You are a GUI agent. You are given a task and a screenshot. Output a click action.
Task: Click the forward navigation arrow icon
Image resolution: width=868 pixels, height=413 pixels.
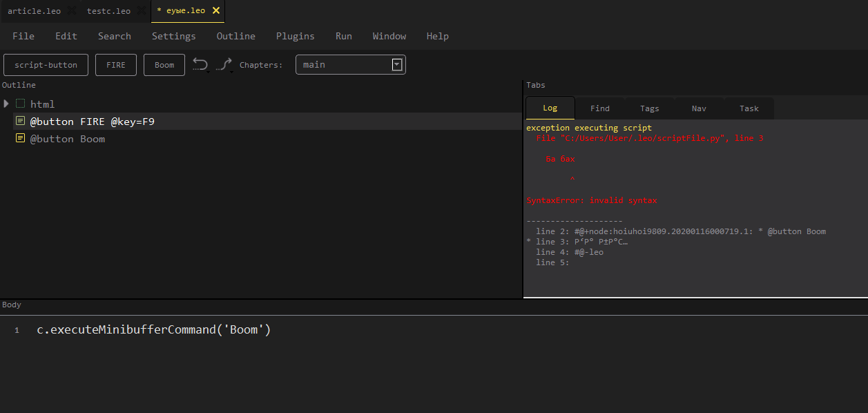[223, 64]
